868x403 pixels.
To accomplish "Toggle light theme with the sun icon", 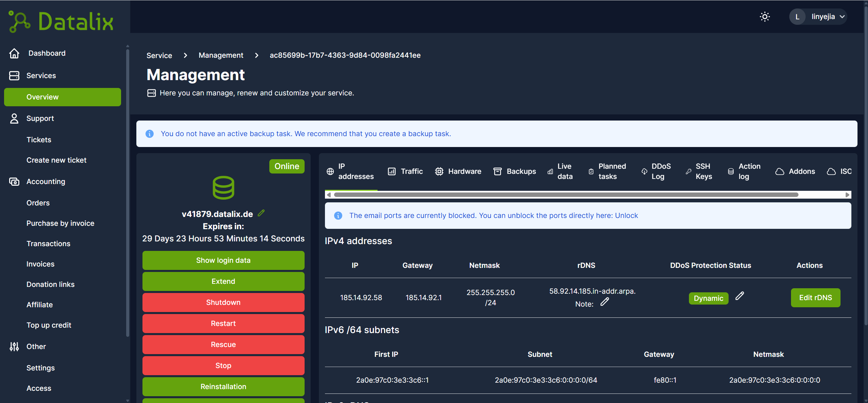I will (x=765, y=17).
